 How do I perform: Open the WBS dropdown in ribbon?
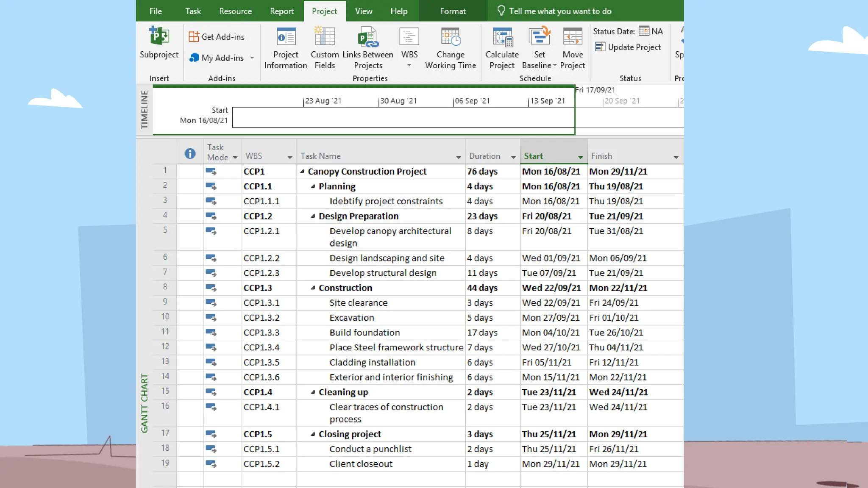click(x=409, y=65)
